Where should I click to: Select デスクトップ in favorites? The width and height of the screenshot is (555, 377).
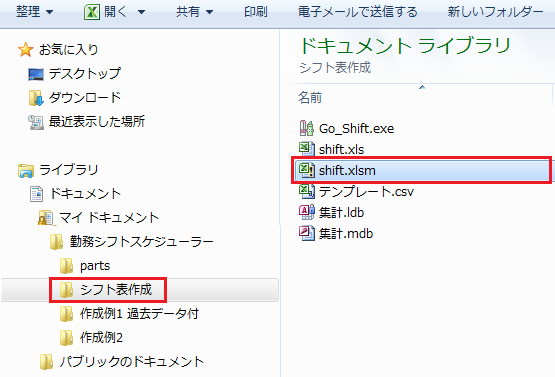click(85, 74)
